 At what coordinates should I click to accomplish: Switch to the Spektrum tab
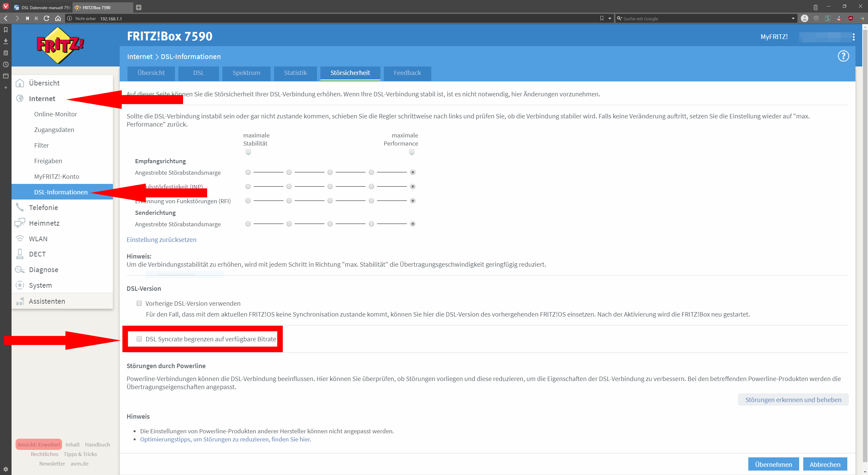[246, 73]
